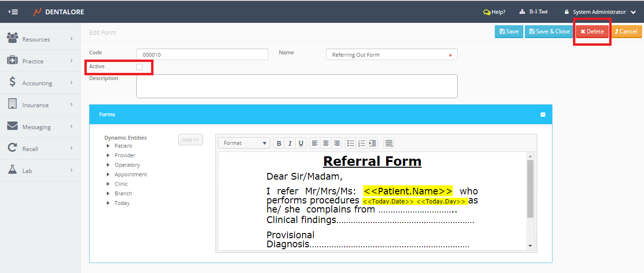Screen dimensions: 644x273
Task: Open the Insurance sidebar menu
Action: [x=40, y=105]
